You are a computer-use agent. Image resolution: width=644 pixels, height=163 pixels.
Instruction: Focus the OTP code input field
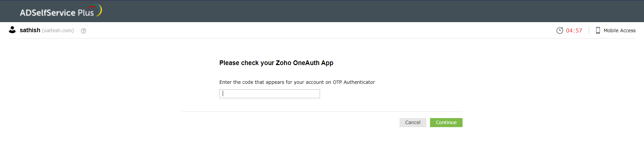tap(269, 94)
